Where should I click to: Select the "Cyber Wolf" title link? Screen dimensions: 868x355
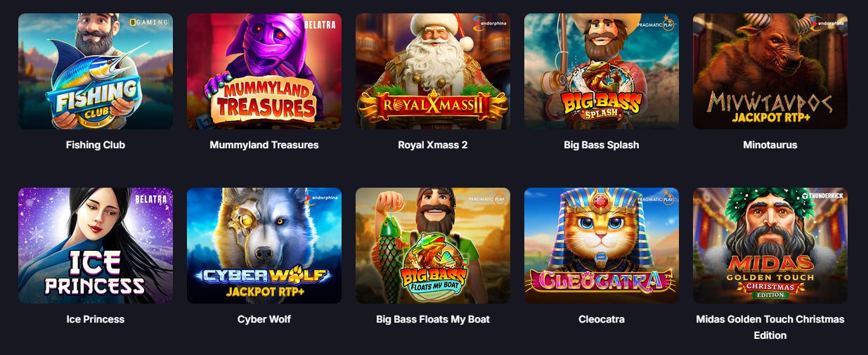coord(264,319)
